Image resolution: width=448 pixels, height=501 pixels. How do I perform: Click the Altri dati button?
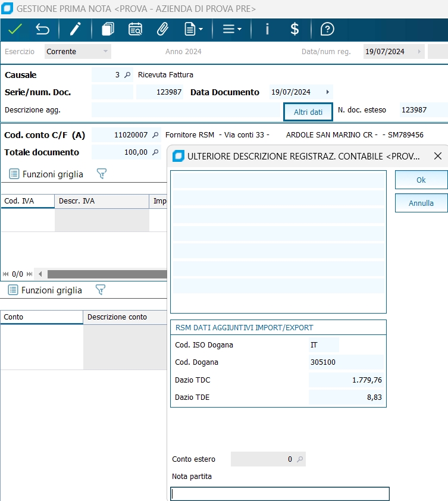click(308, 112)
